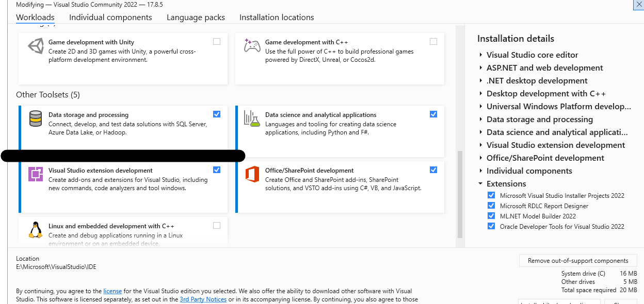Click the 'System drive (C)' size entry

[x=599, y=274]
